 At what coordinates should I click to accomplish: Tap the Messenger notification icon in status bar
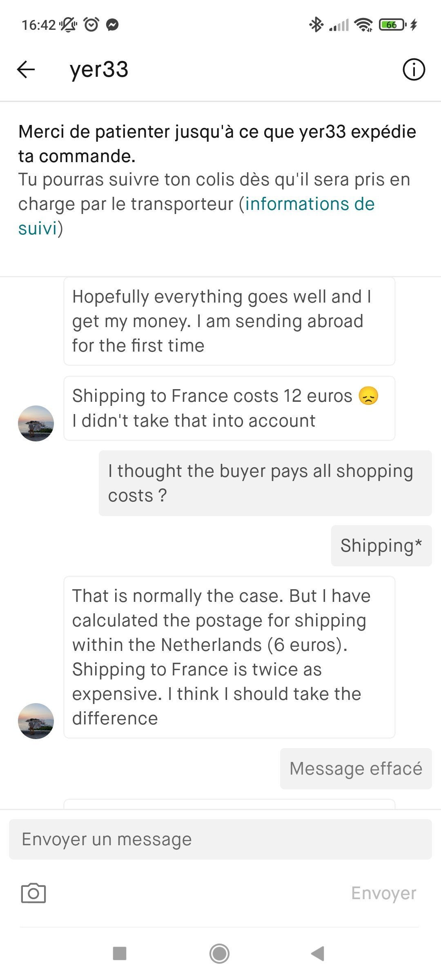[112, 25]
